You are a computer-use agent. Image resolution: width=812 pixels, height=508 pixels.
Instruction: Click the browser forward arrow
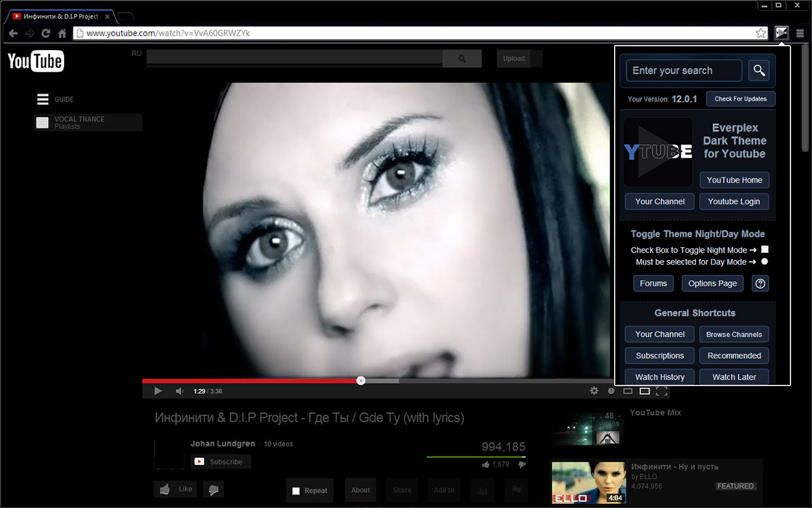click(x=29, y=33)
